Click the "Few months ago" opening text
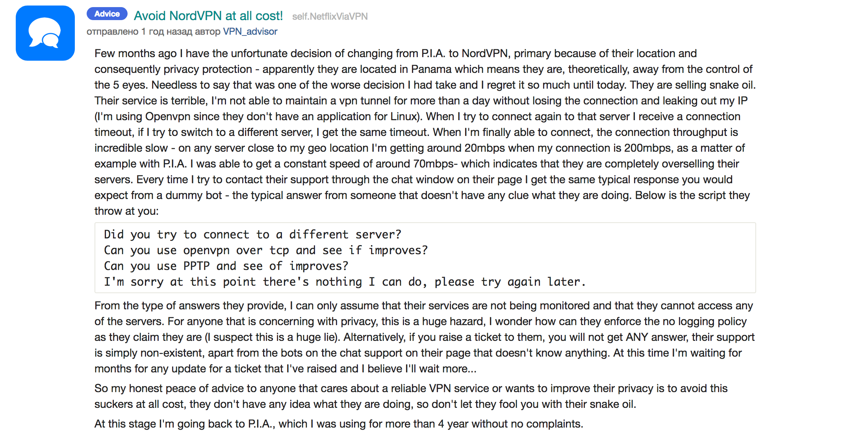Viewport: 868px width, 439px height. tap(135, 54)
